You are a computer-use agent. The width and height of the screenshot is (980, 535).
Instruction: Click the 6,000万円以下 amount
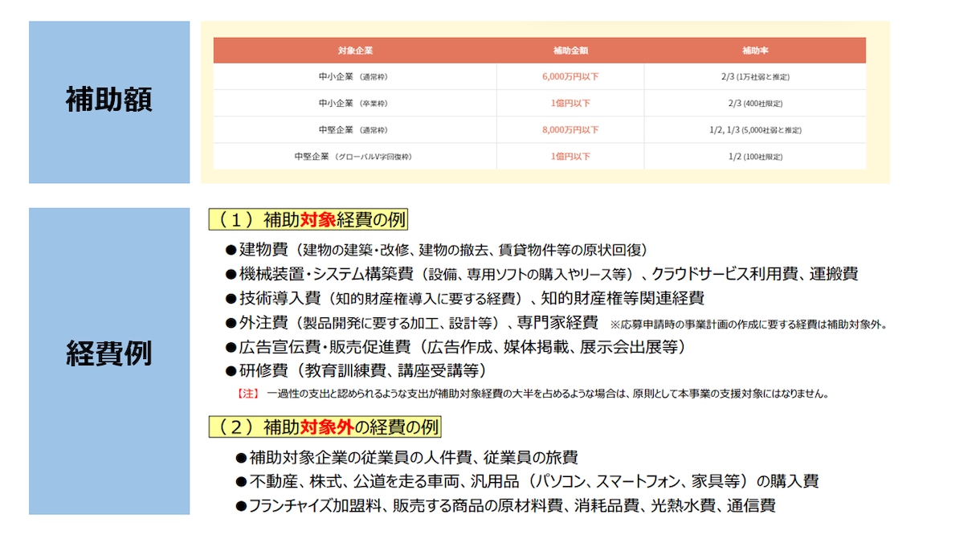(x=570, y=77)
